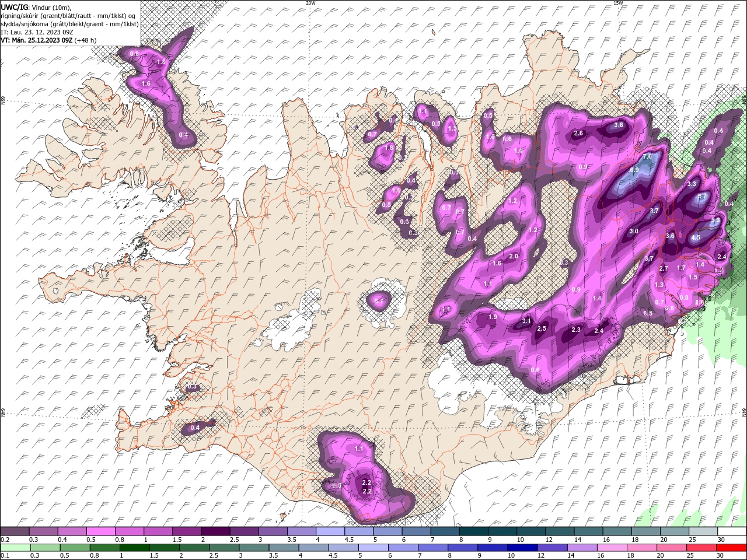Click the 2.0 precipitation value on map

click(514, 257)
